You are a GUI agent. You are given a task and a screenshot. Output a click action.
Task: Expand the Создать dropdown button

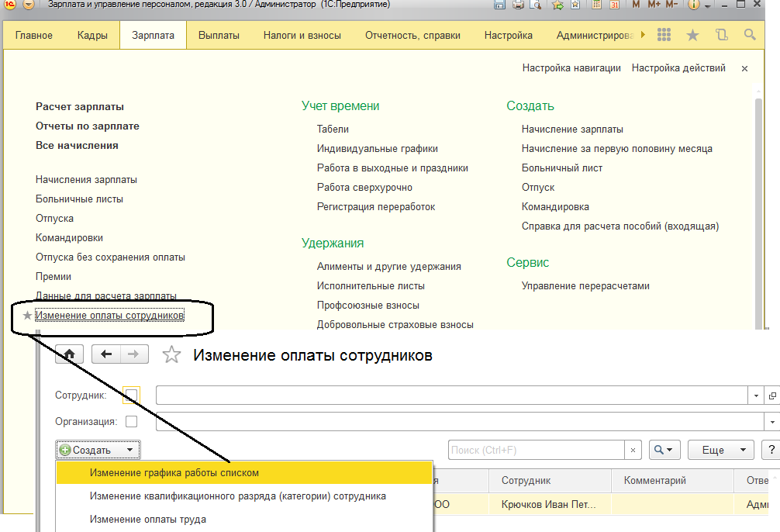(98, 450)
